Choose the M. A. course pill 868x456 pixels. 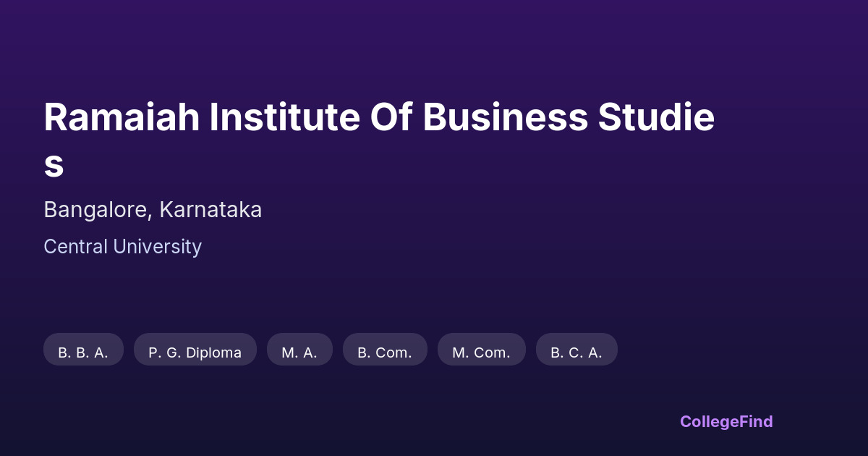(299, 352)
